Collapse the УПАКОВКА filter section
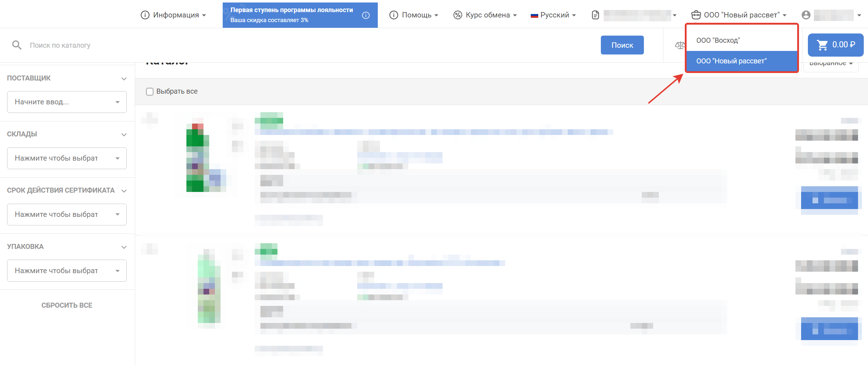The width and height of the screenshot is (868, 365). click(124, 247)
